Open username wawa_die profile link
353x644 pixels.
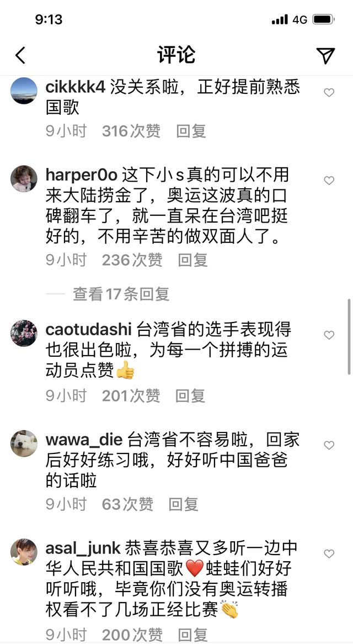point(84,440)
